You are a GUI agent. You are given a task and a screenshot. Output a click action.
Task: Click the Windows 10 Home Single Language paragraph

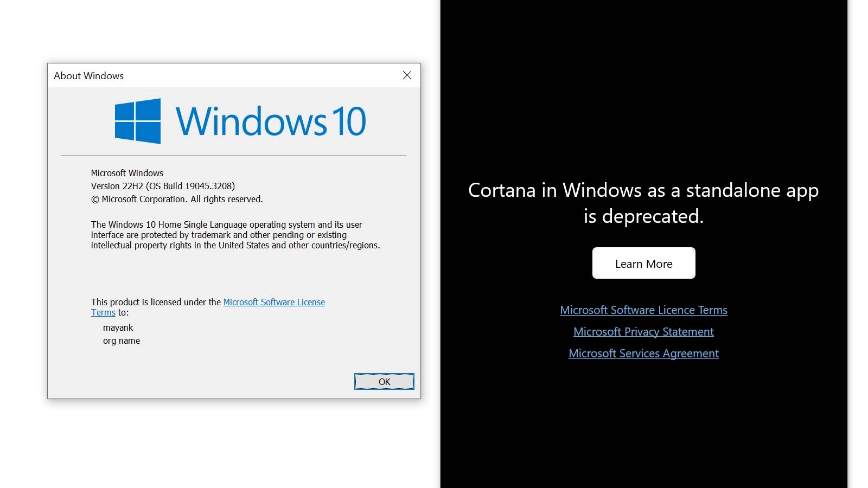pyautogui.click(x=235, y=235)
